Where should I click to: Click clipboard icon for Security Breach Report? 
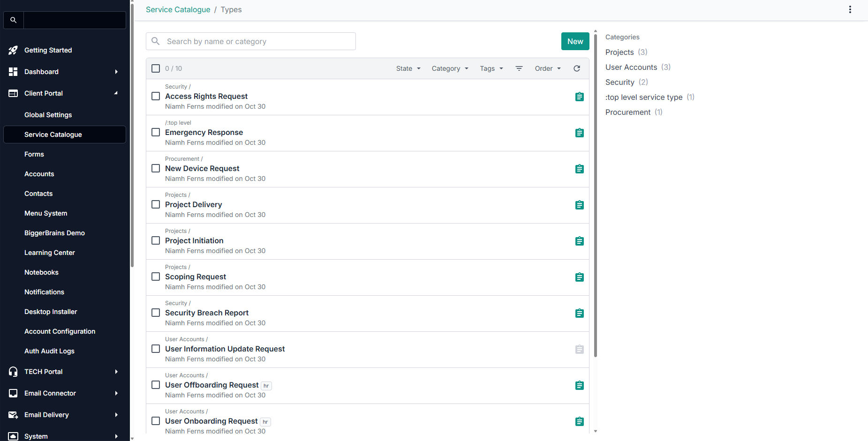(580, 313)
